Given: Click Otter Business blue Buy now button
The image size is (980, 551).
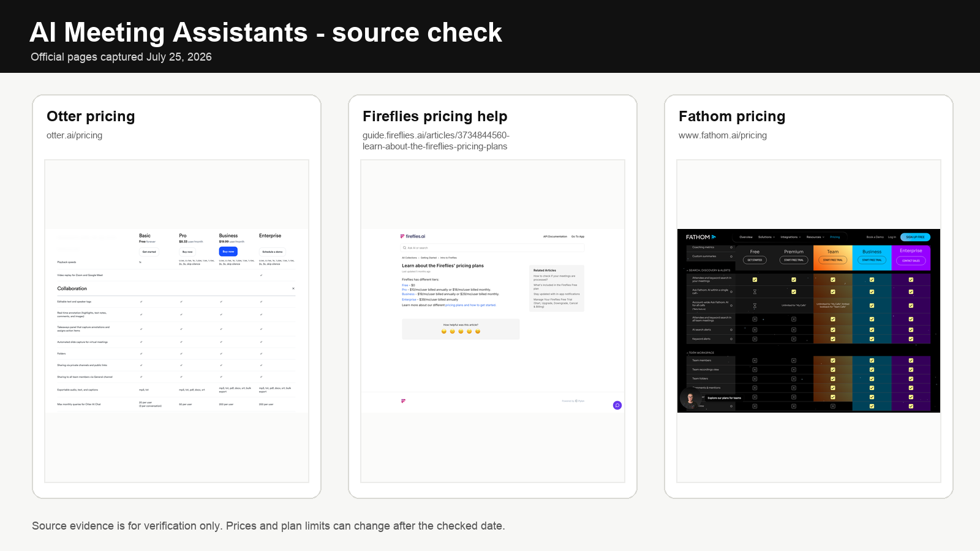Looking at the screenshot, I should coord(228,252).
